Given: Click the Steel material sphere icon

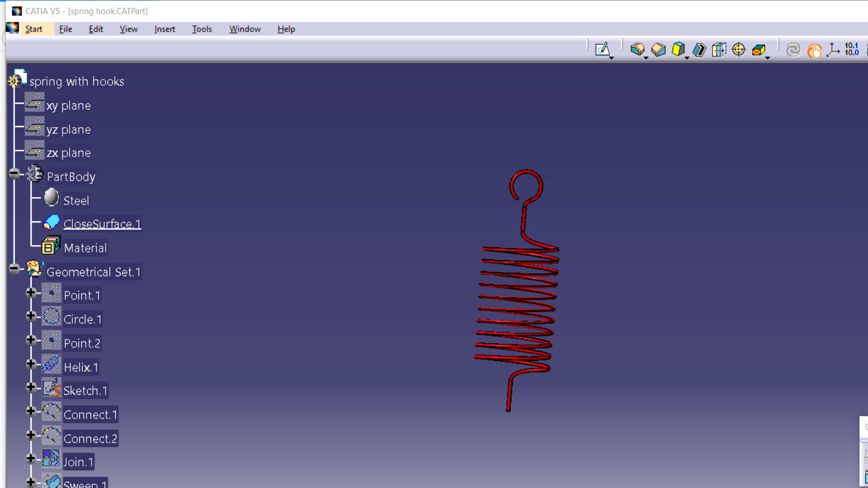Looking at the screenshot, I should click(51, 198).
